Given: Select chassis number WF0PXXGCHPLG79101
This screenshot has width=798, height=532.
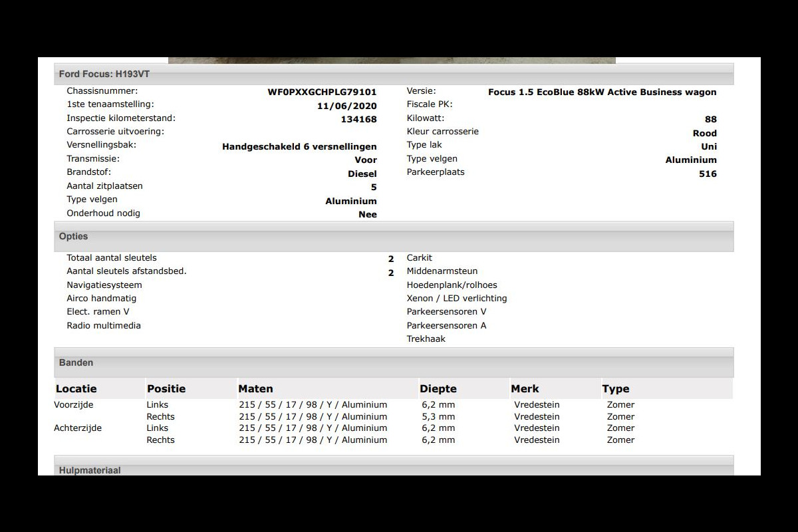Looking at the screenshot, I should click(x=322, y=92).
